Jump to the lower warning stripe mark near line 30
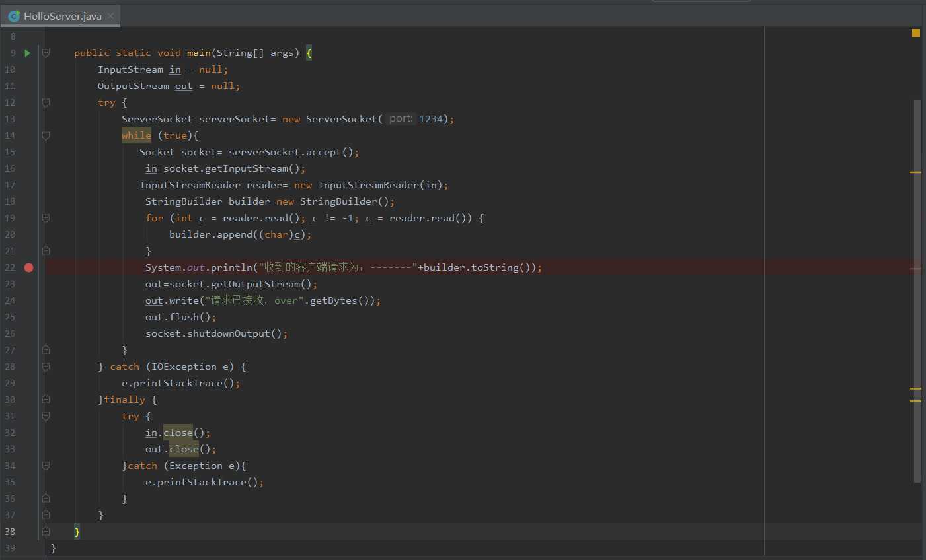Image resolution: width=926 pixels, height=560 pixels. point(915,401)
